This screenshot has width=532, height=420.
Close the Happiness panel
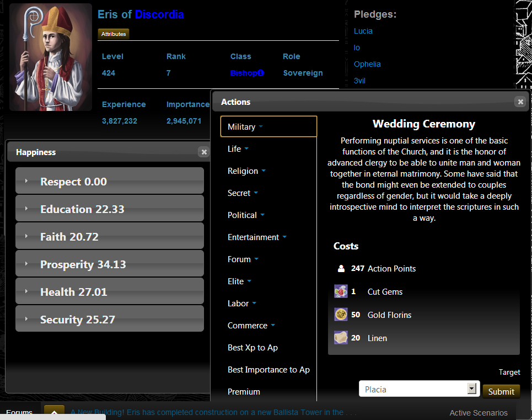click(x=204, y=152)
